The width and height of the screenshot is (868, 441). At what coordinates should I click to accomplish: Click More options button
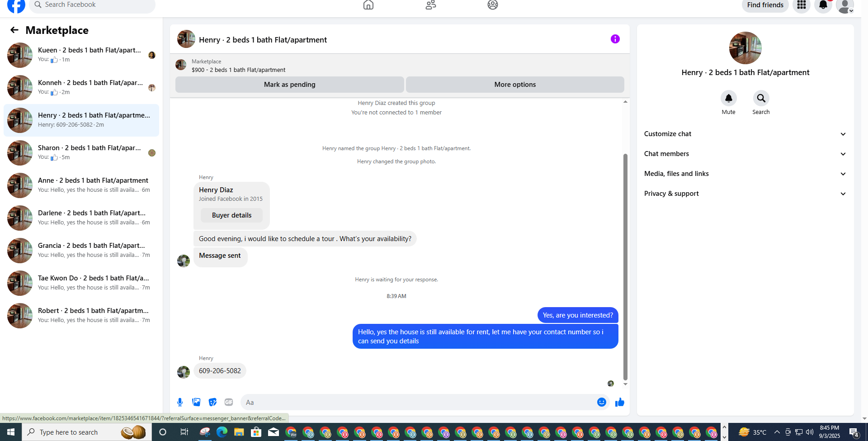point(515,85)
